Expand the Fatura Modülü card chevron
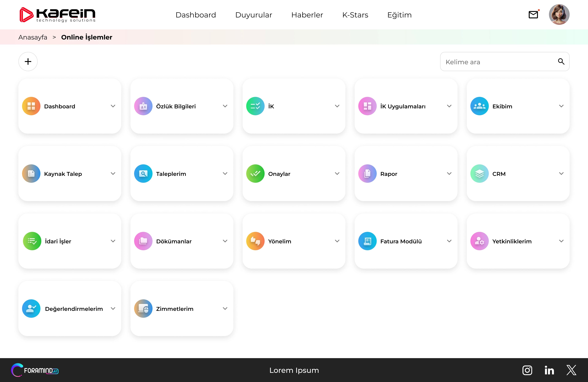The width and height of the screenshot is (588, 382). 449,241
